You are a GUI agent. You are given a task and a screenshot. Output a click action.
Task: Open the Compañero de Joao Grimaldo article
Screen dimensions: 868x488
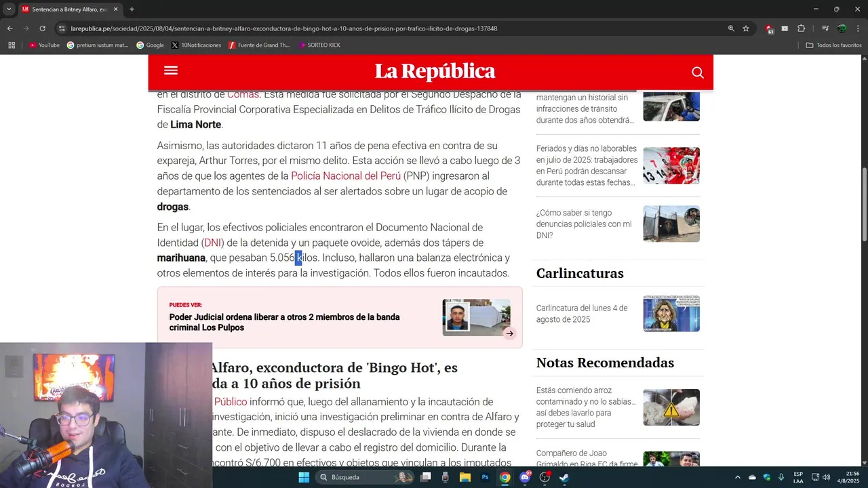[x=587, y=459]
